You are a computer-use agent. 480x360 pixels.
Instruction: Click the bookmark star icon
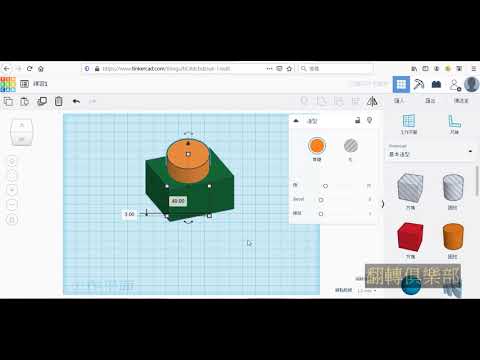pyautogui.click(x=289, y=69)
